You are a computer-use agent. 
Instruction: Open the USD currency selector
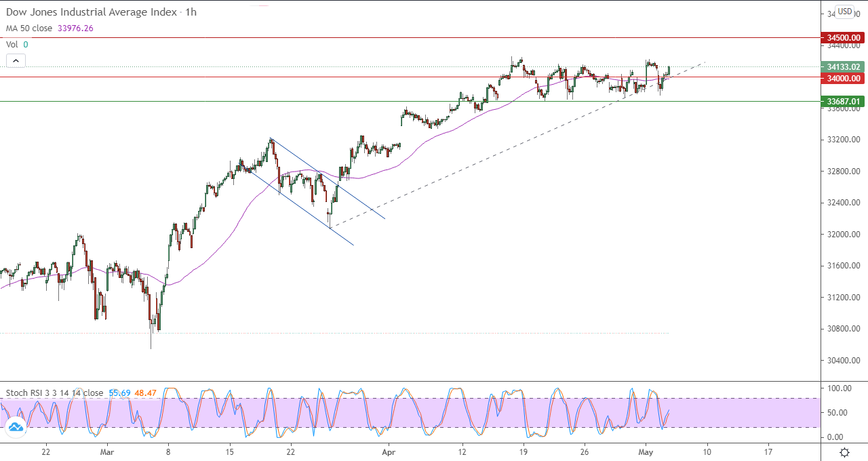[844, 12]
